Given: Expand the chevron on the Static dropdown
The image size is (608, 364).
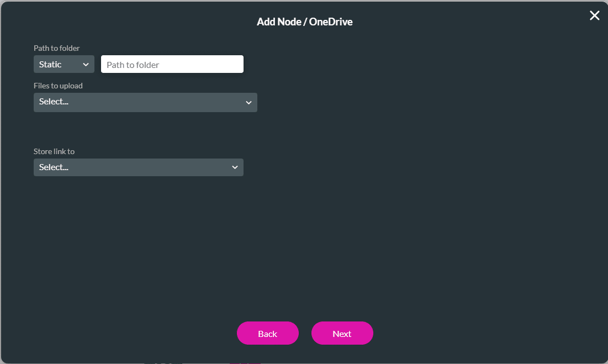Looking at the screenshot, I should pyautogui.click(x=86, y=64).
